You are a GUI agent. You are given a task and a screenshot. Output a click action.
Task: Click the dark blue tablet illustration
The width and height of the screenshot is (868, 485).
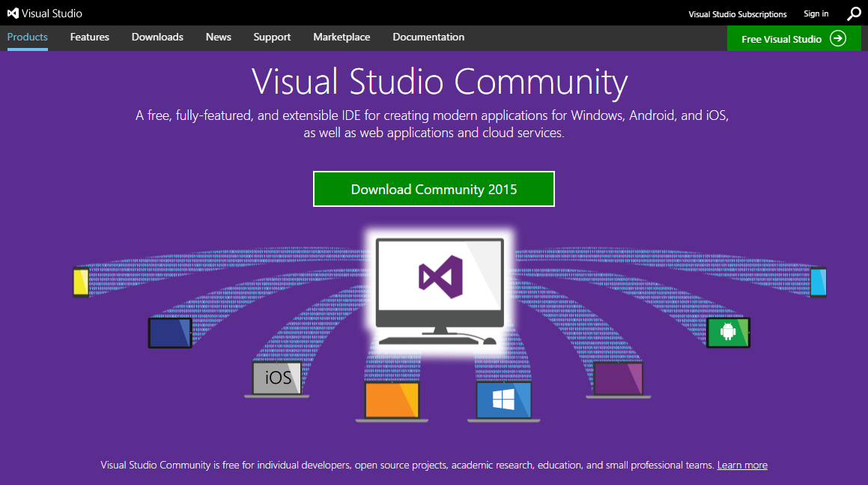(x=170, y=333)
